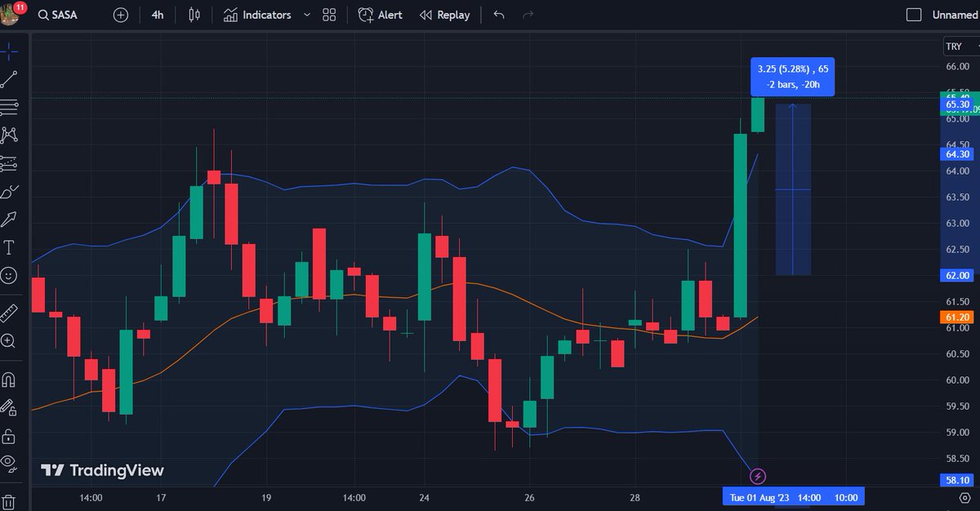The height and width of the screenshot is (511, 980).
Task: Select the Text annotation tool
Action: pyautogui.click(x=9, y=247)
